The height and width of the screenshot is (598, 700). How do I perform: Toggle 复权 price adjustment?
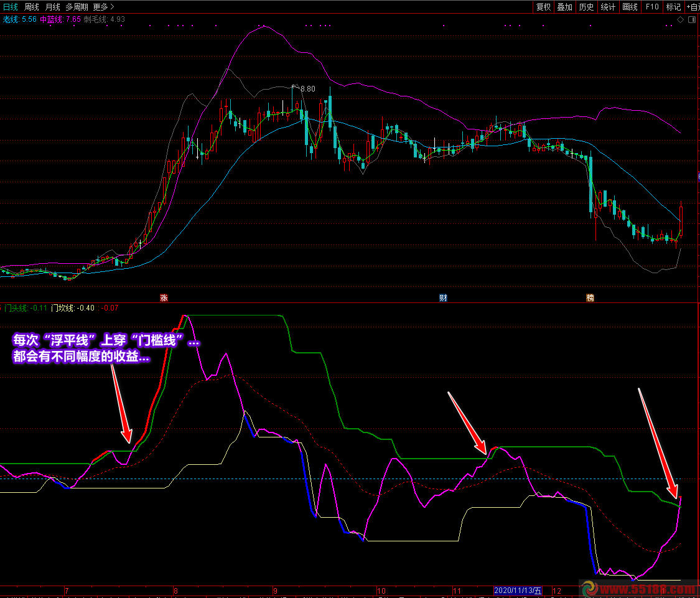pos(543,7)
